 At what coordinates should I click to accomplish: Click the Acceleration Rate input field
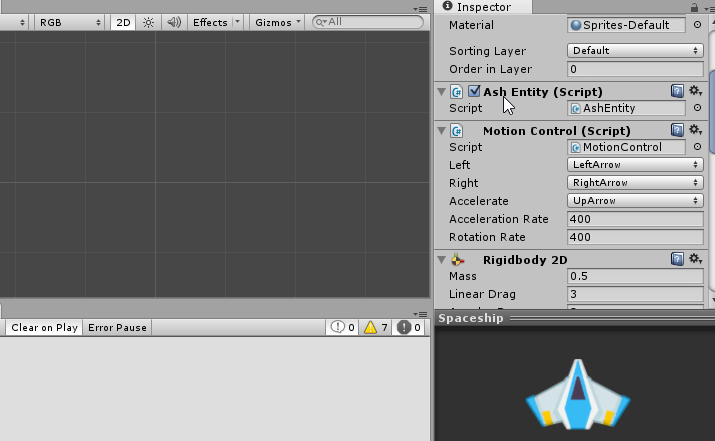tap(634, 219)
